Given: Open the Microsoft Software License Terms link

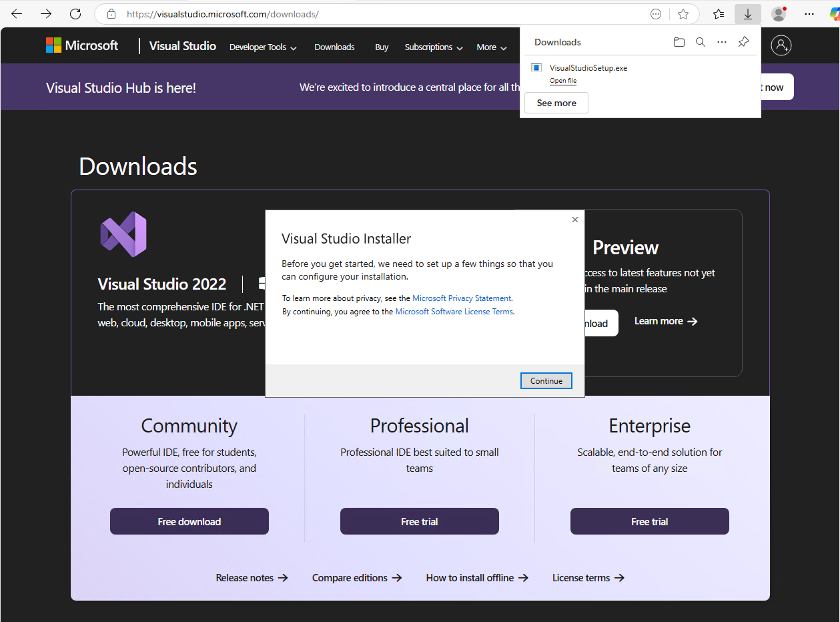Looking at the screenshot, I should 454,312.
